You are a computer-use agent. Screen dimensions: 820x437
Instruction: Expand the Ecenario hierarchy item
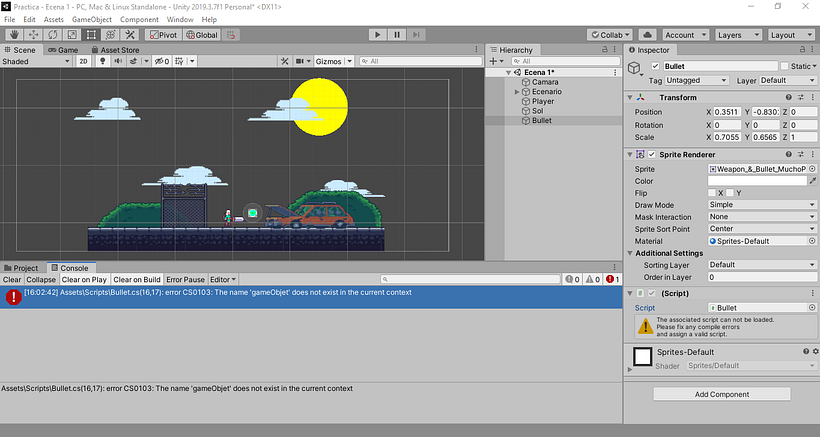[517, 91]
